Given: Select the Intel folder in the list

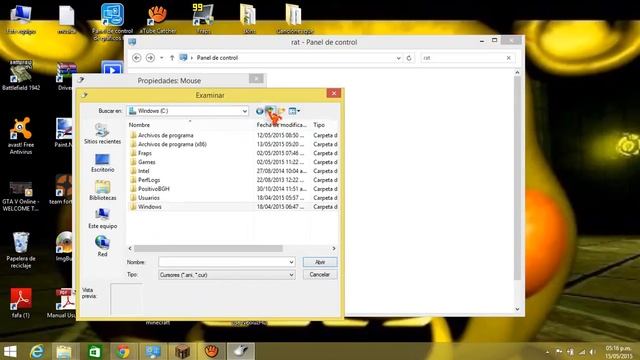Looking at the screenshot, I should [x=140, y=171].
